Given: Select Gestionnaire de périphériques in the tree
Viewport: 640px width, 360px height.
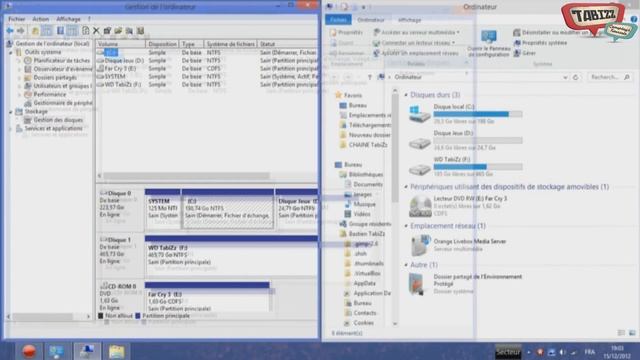Looking at the screenshot, I should [x=58, y=103].
